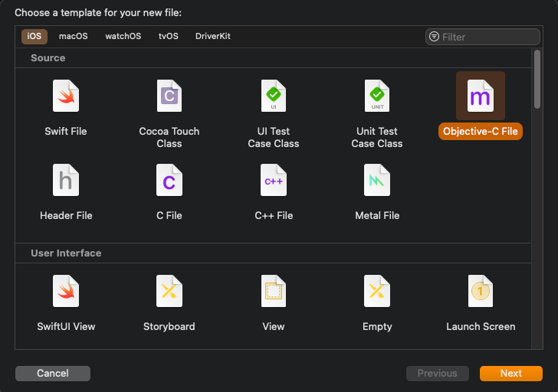Click the "C++ File" label
This screenshot has width=558, height=392.
coord(274,215)
